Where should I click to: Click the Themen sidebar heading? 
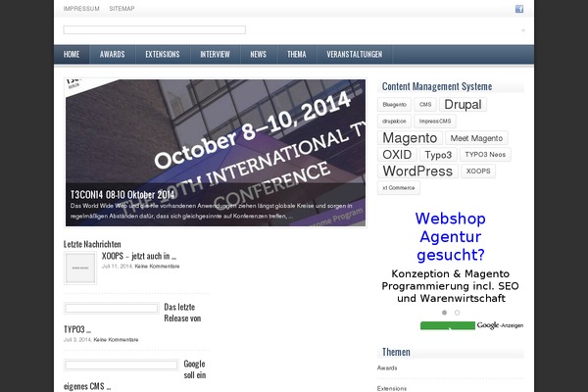coord(396,352)
